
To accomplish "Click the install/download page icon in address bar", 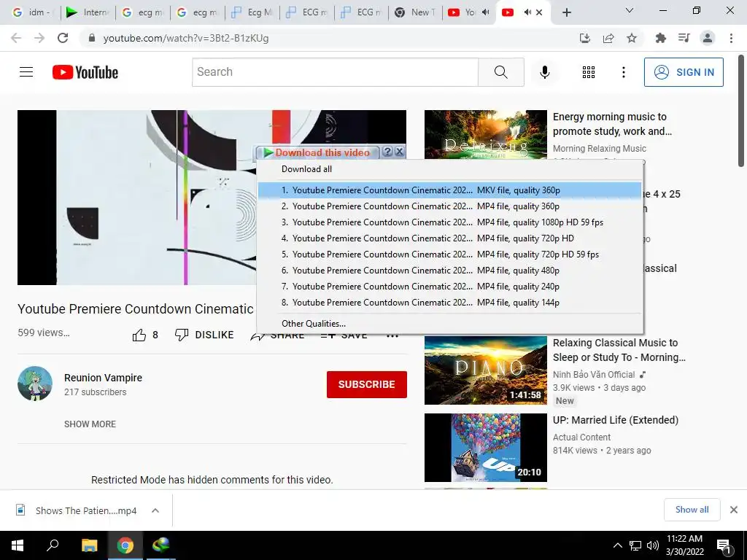I will [x=584, y=38].
